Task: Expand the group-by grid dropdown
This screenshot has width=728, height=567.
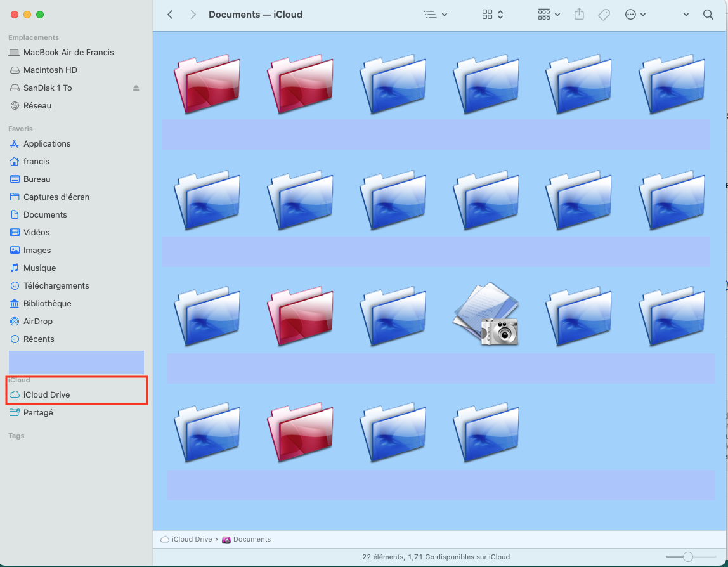Action: click(549, 15)
